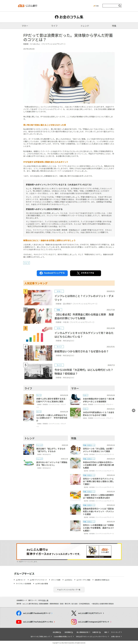Click the ライフ tag below the article

[x=27, y=263]
